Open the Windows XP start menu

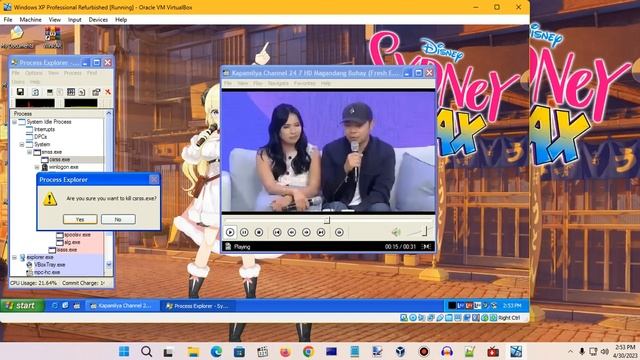click(x=22, y=306)
